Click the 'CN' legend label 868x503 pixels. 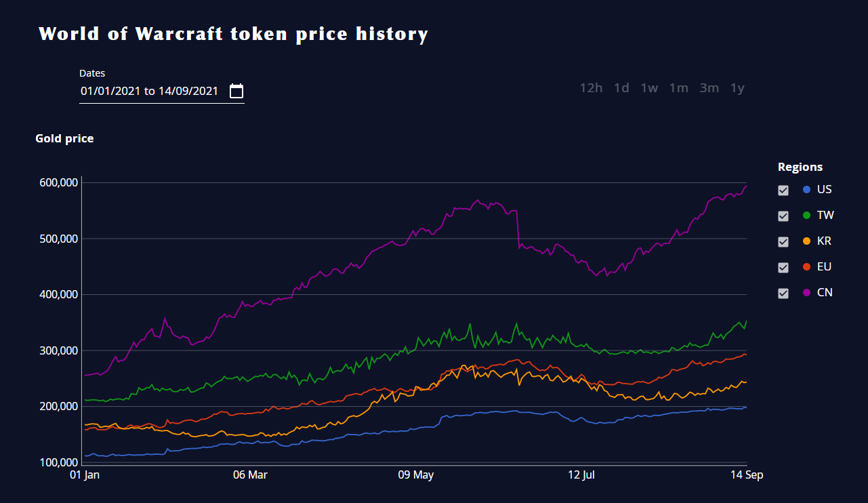click(825, 293)
